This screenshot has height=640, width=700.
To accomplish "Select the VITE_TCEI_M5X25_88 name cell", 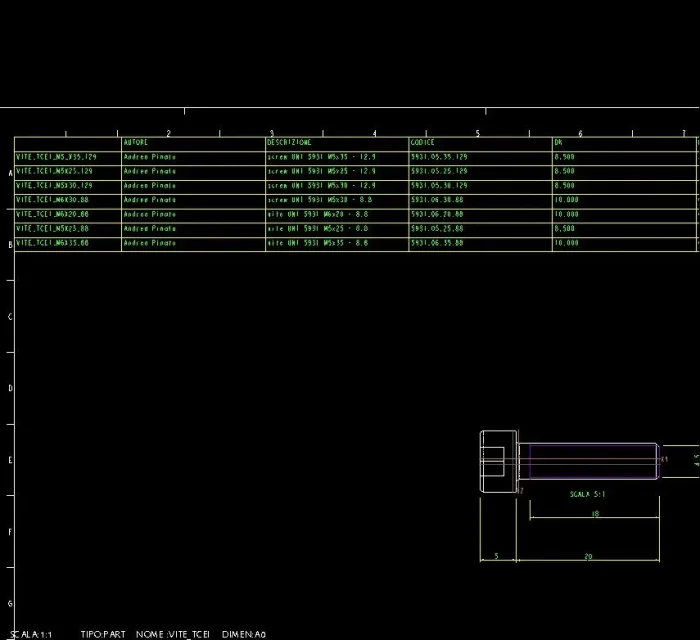I will click(68, 230).
